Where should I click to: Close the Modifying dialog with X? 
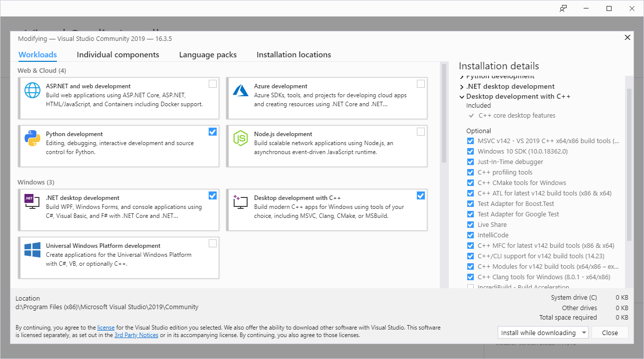point(628,37)
